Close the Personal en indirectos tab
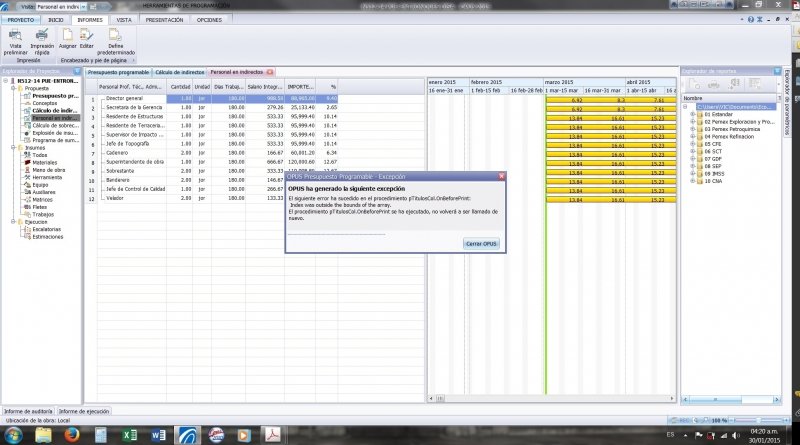 click(x=269, y=72)
